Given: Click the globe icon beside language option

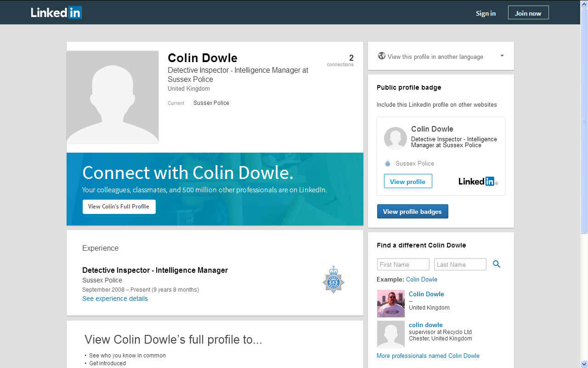Looking at the screenshot, I should (x=381, y=56).
